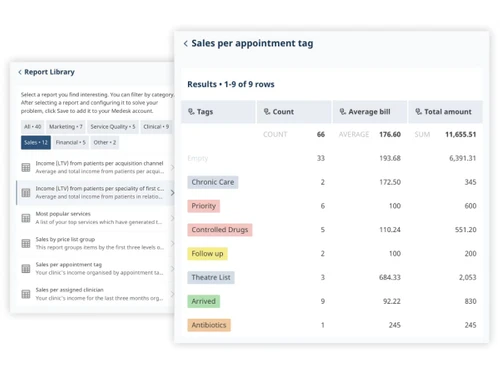Sort by Average bill column header

[x=370, y=112]
